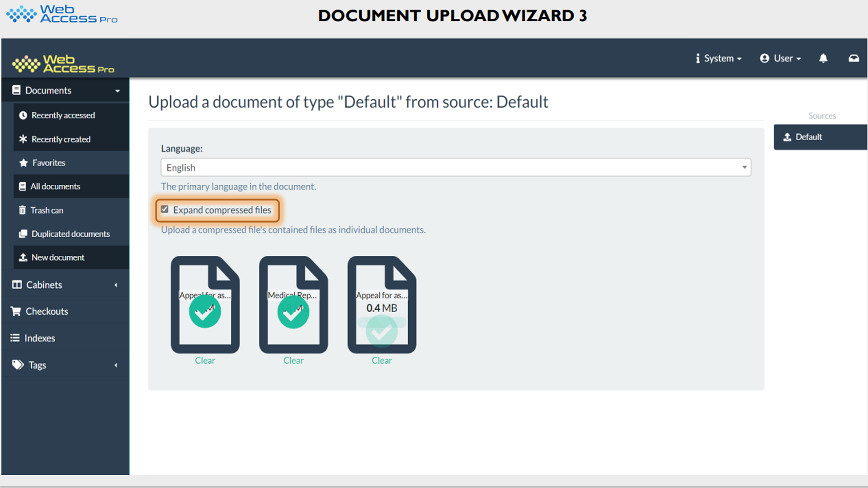868x488 pixels.
Task: Open Favorites star item
Action: tap(48, 163)
